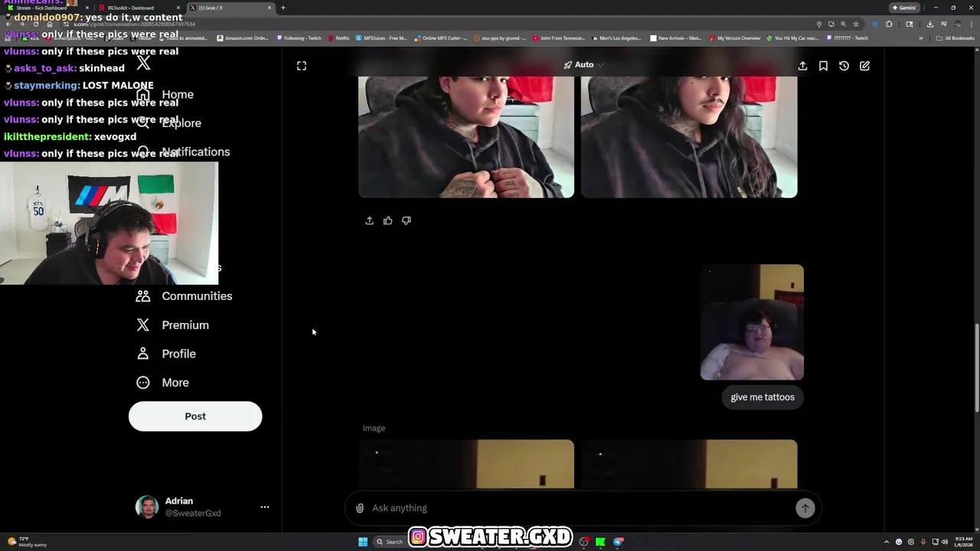This screenshot has height=551, width=980.
Task: Open the Premium page in sidebar
Action: [172, 325]
